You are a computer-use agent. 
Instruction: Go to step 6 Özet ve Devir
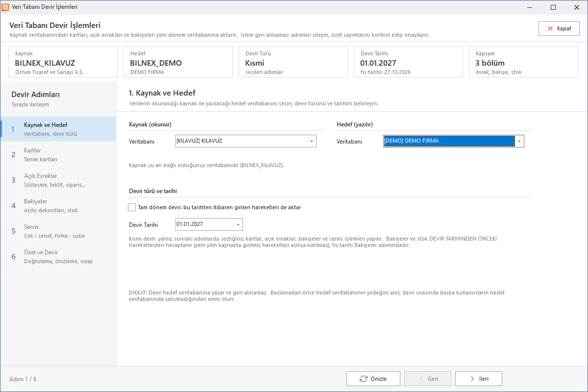[58, 256]
